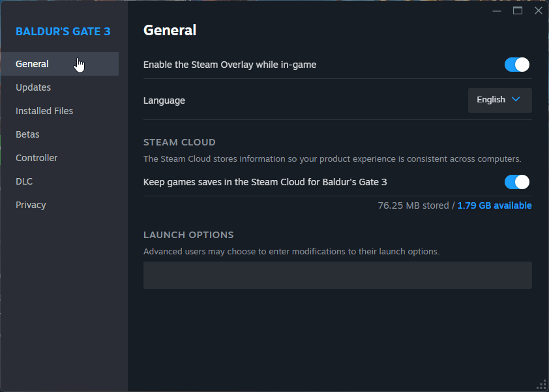View the DLC section
549x392 pixels.
click(x=24, y=181)
